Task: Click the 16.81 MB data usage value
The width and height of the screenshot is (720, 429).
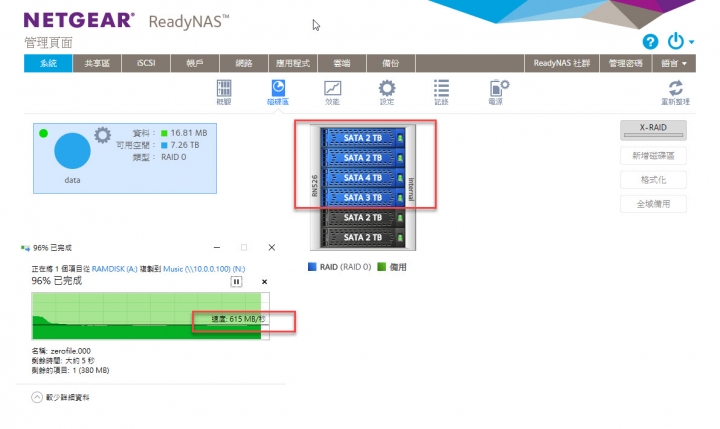Action: pyautogui.click(x=189, y=133)
